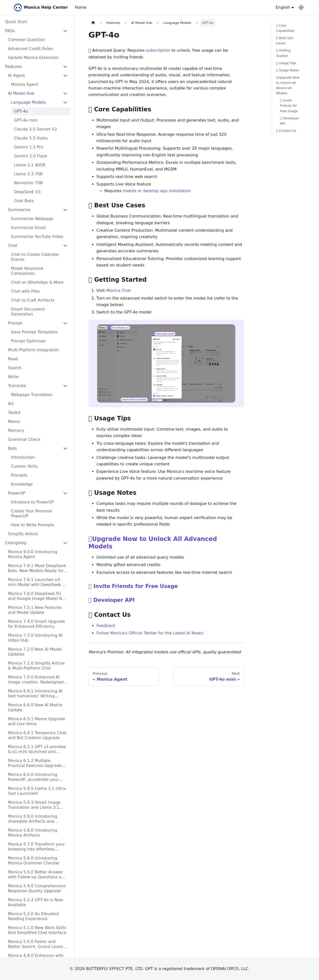This screenshot has height=980, width=319.
Task: Click the Feedback link under Contact Us
Action: (x=106, y=625)
